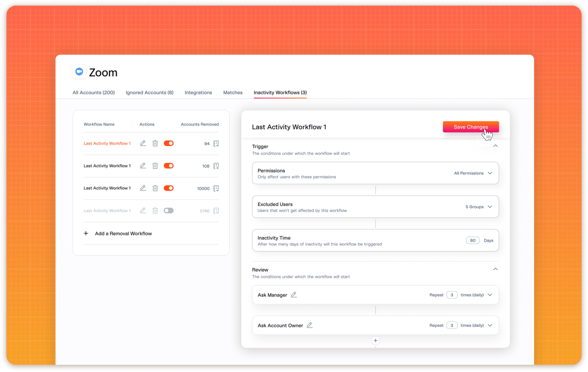588x372 pixels.
Task: Click the 60 days Inactivity Time field
Action: (472, 240)
